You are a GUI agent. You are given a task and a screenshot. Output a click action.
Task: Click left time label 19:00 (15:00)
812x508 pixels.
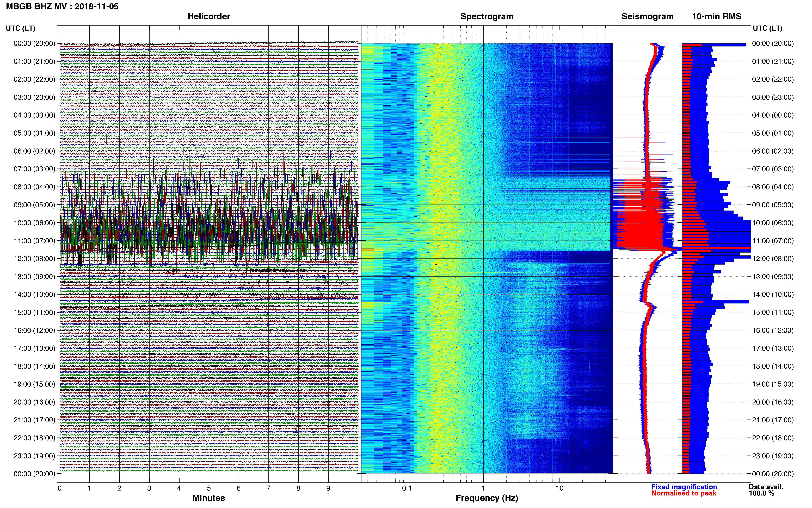point(34,384)
